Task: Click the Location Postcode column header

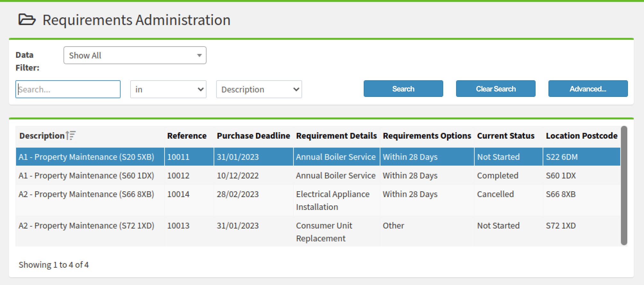Action: click(x=581, y=136)
